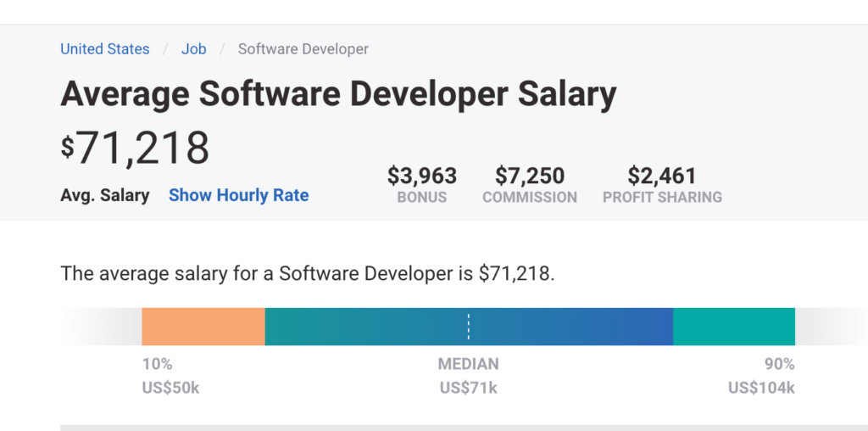The width and height of the screenshot is (868, 431).
Task: Click the orange segment of salary bar
Action: tap(203, 327)
